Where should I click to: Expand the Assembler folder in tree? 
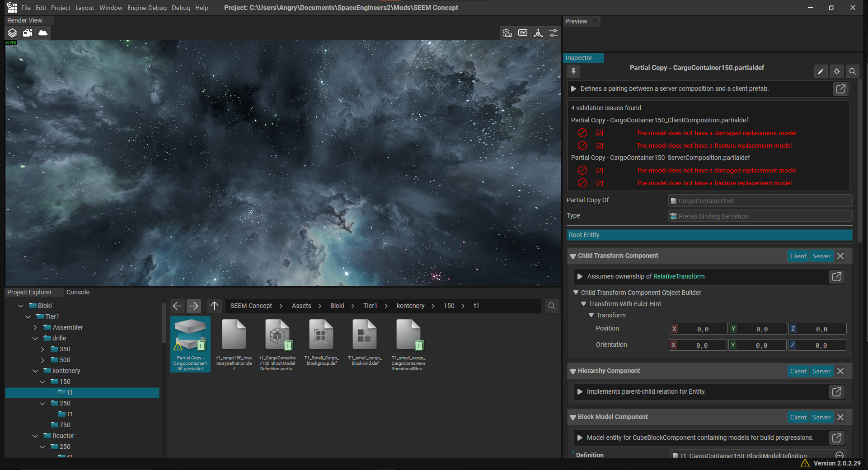pos(35,327)
